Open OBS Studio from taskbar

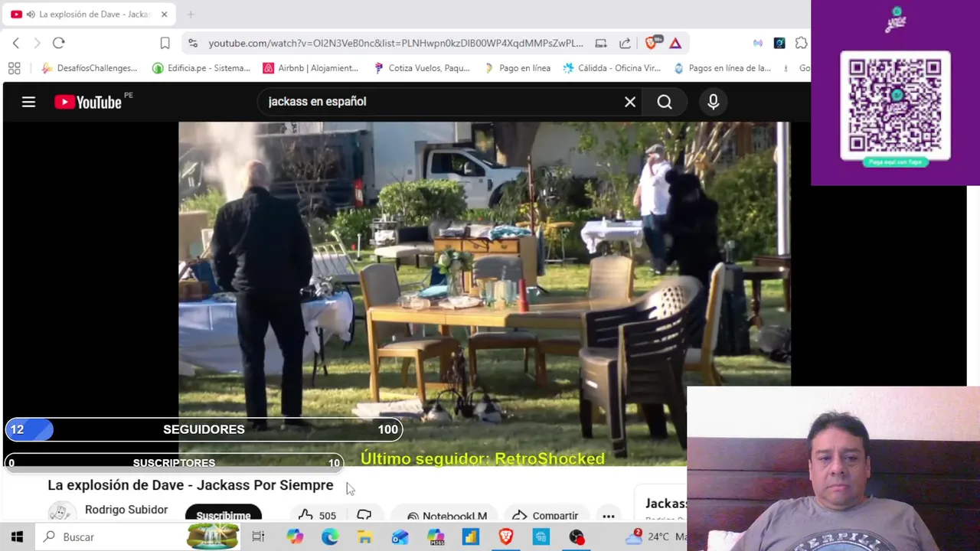tap(577, 537)
